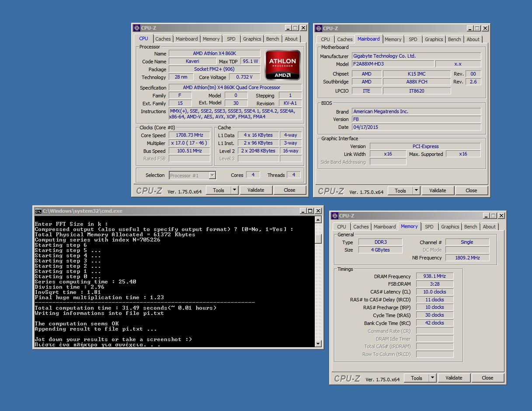Click the NB Frequency 1809.2 MHz value
The height and width of the screenshot is (411, 532).
point(467,258)
